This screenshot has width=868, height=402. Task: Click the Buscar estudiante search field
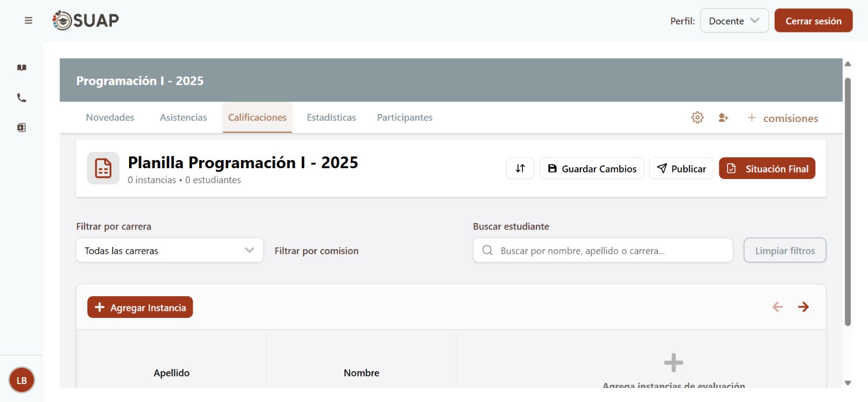point(603,251)
